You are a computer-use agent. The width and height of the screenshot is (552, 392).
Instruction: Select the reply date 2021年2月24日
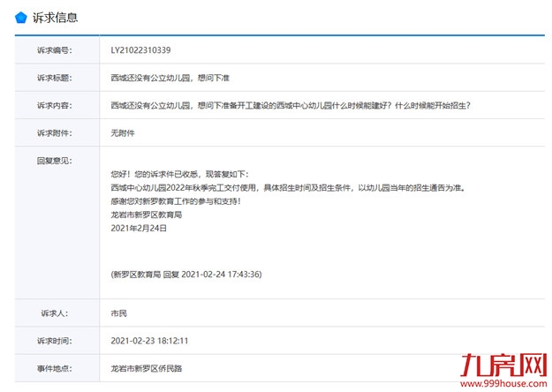coord(139,229)
